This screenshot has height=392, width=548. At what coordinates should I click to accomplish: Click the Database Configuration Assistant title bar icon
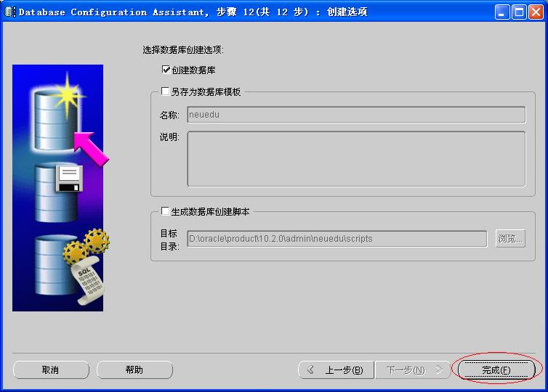[9, 12]
